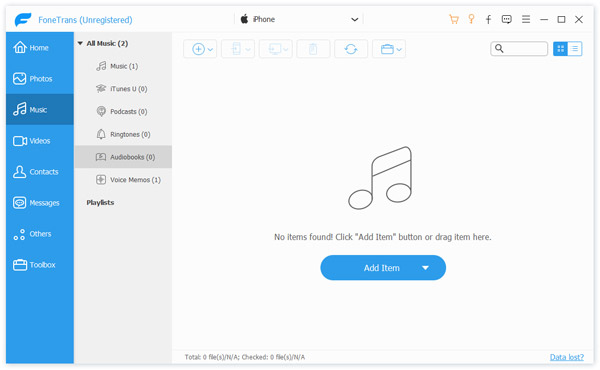Select Audiobooks (0) category
The height and width of the screenshot is (370, 600).
123,157
